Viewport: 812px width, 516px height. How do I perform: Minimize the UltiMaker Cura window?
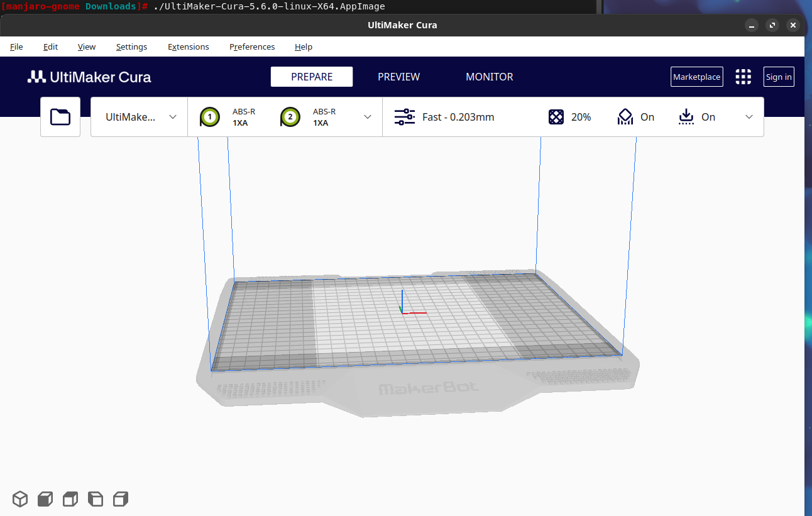(x=752, y=25)
